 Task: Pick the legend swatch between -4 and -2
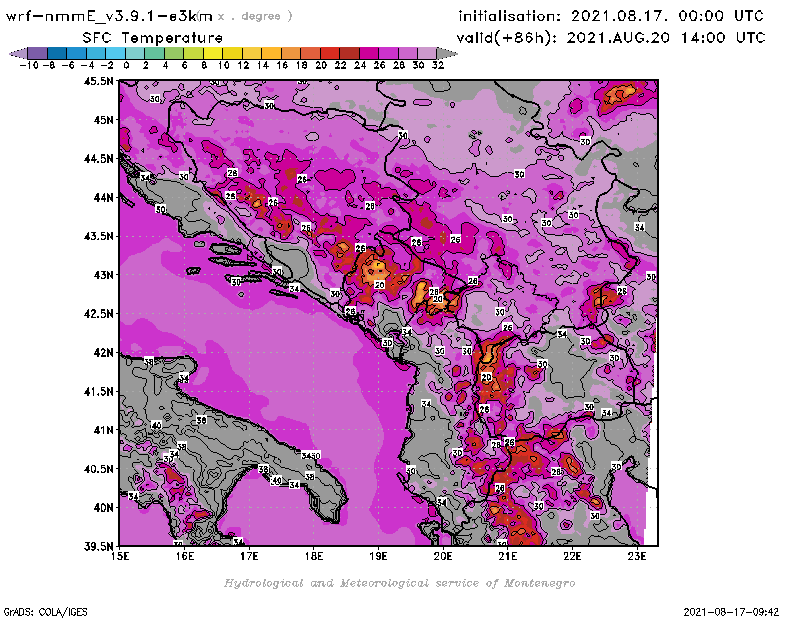[x=96, y=54]
